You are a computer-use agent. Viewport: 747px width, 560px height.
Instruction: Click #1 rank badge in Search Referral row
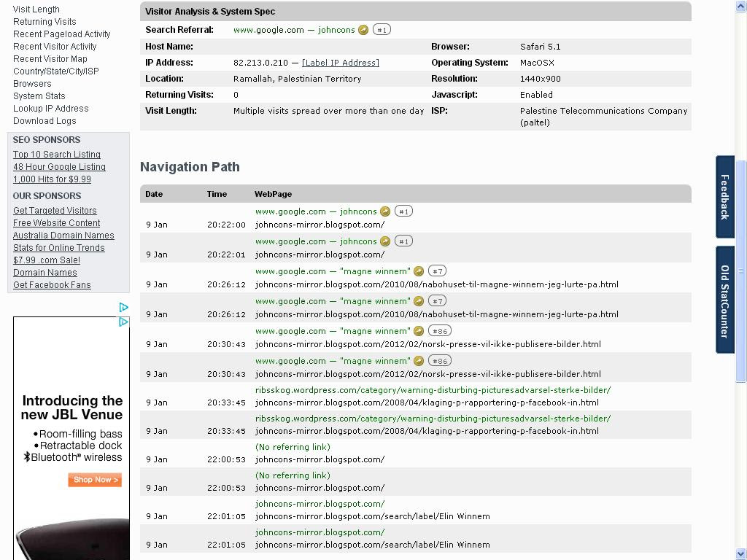pyautogui.click(x=382, y=30)
